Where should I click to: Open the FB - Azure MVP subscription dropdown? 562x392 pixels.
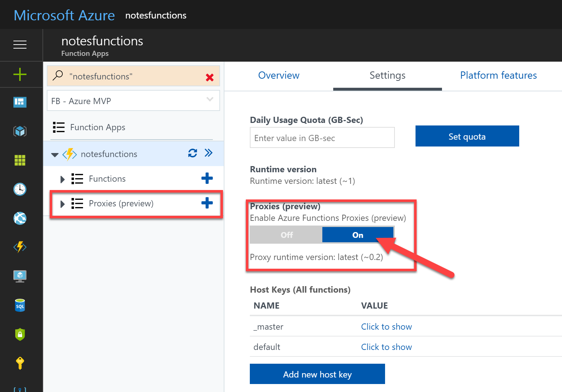133,100
